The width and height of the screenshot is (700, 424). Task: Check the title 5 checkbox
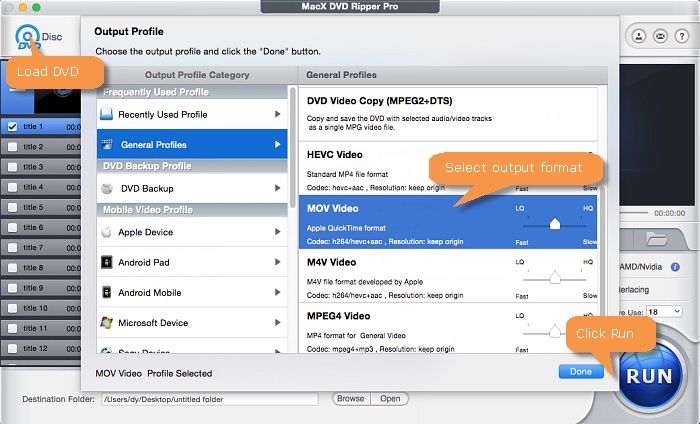(x=12, y=207)
